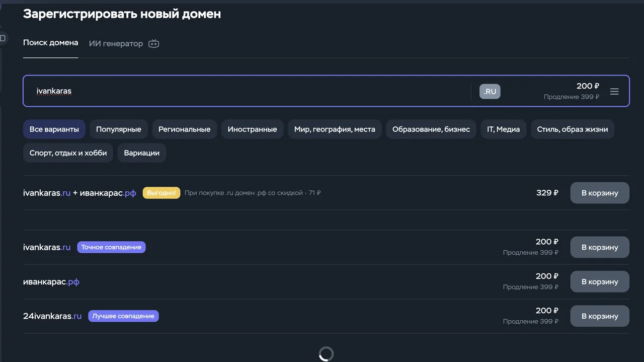Click the ivankaras.ru domain name in results
This screenshot has width=644, height=362.
[x=47, y=247]
